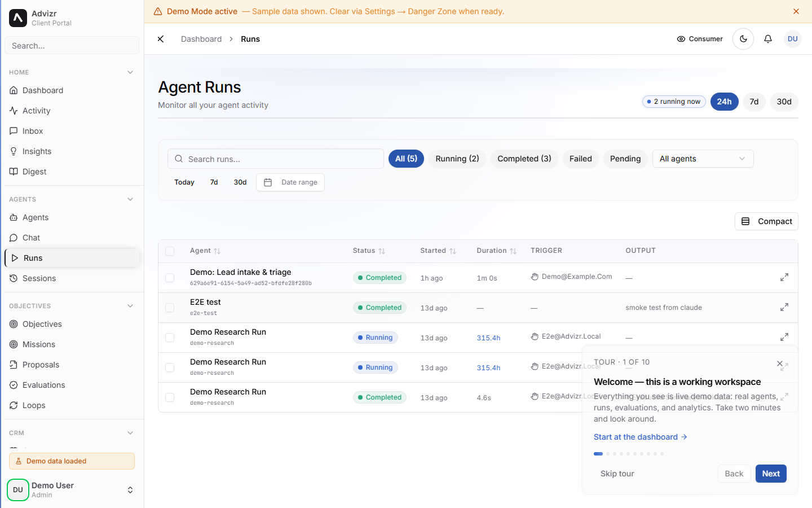This screenshot has width=812, height=508.
Task: Click the Demo data loaded badge
Action: point(72,461)
